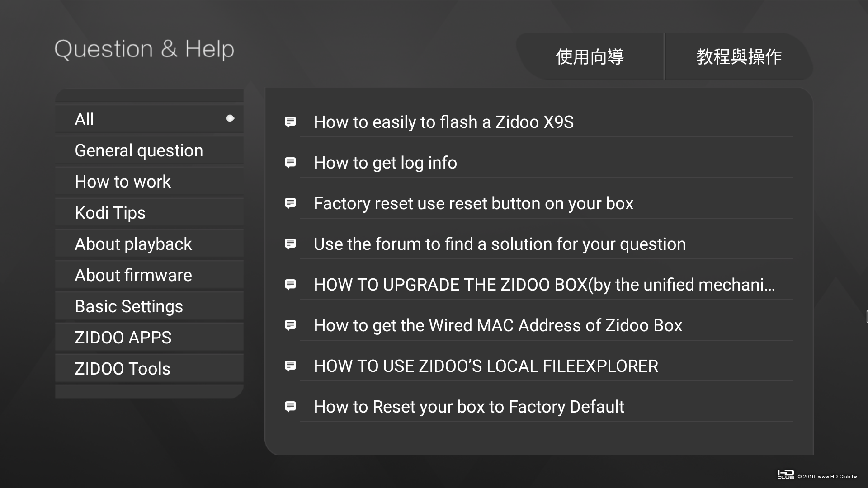Image resolution: width=868 pixels, height=488 pixels.
Task: Select the About firmware category
Action: click(133, 275)
